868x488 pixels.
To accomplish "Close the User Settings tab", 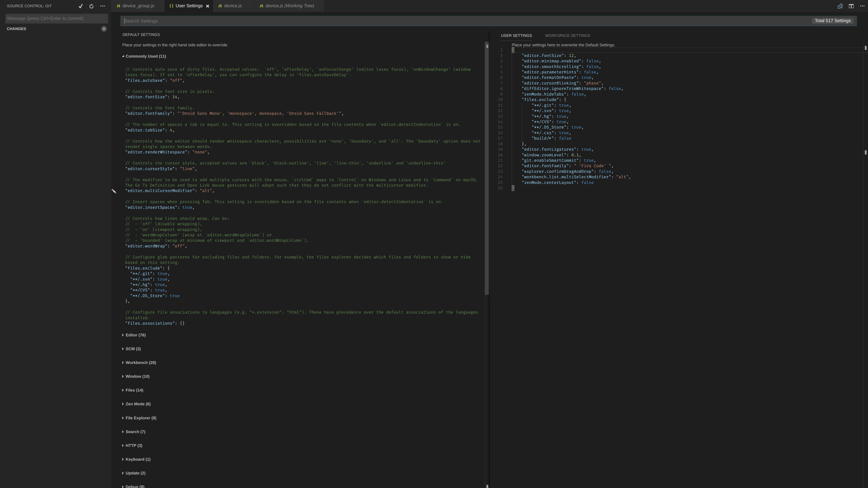I will (208, 6).
